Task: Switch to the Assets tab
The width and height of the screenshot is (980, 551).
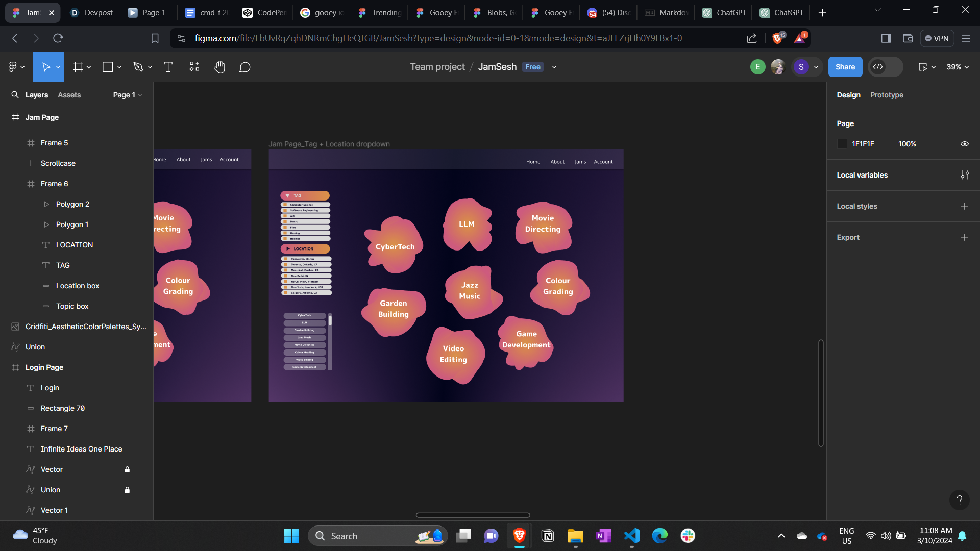Action: click(x=69, y=95)
